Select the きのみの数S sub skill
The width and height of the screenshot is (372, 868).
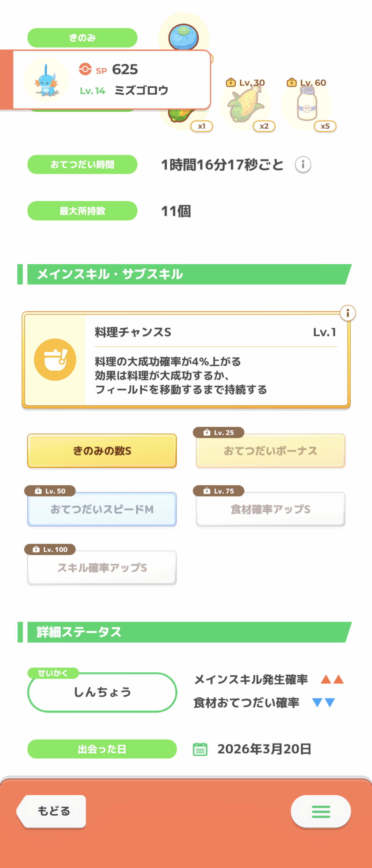pyautogui.click(x=102, y=451)
